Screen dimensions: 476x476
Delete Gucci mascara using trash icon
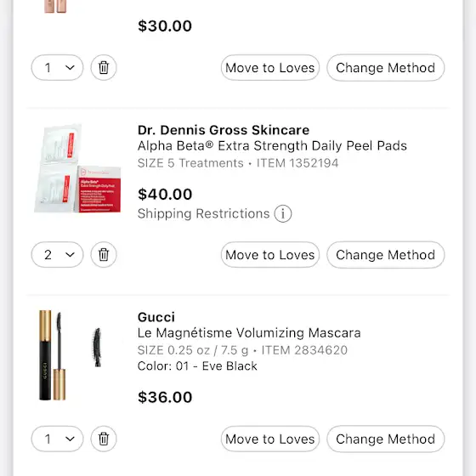[x=104, y=439]
